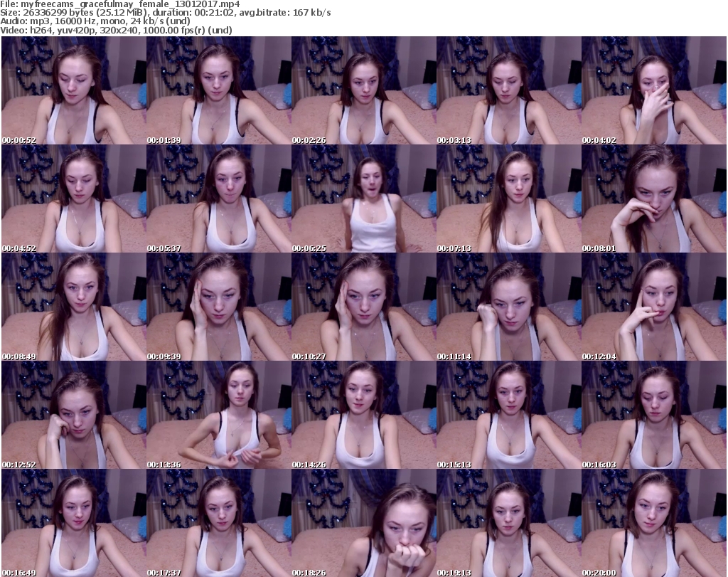
Task: Select the thumbnail stamped 00:01:39
Action: [x=219, y=90]
